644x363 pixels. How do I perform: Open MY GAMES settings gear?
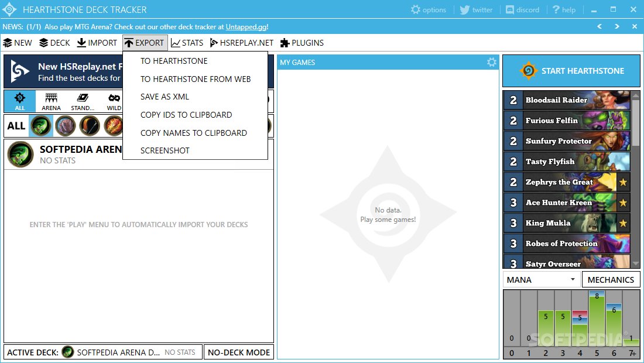(492, 62)
